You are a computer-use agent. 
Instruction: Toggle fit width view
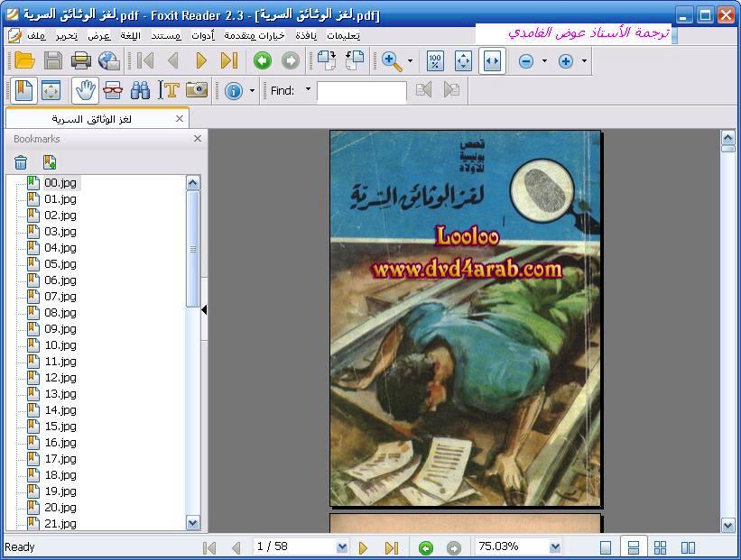click(492, 61)
